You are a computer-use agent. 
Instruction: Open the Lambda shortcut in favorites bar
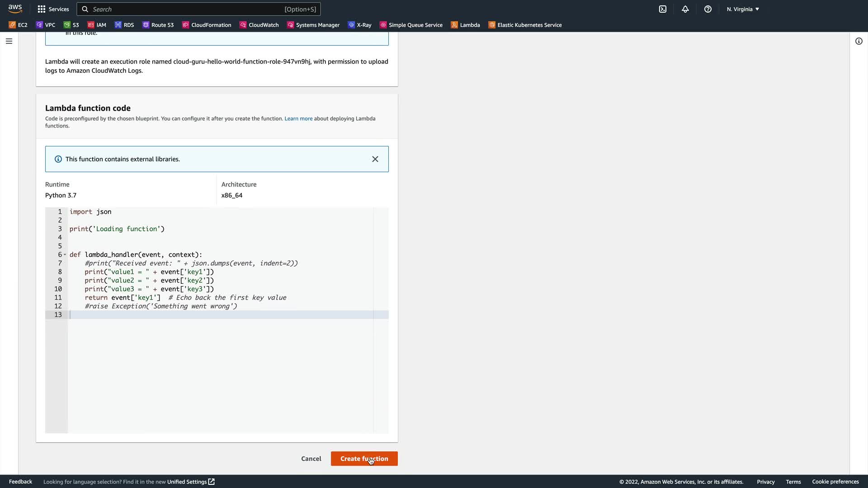click(x=465, y=25)
